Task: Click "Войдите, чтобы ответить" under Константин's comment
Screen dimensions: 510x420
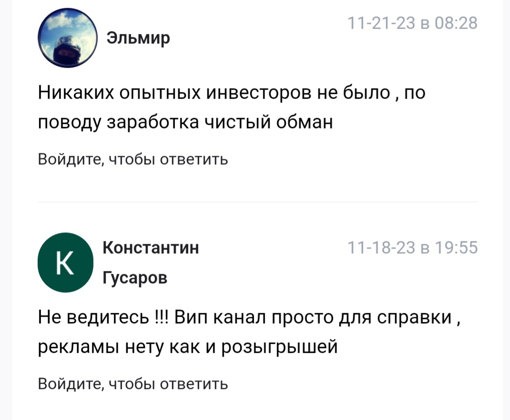Action: (133, 383)
